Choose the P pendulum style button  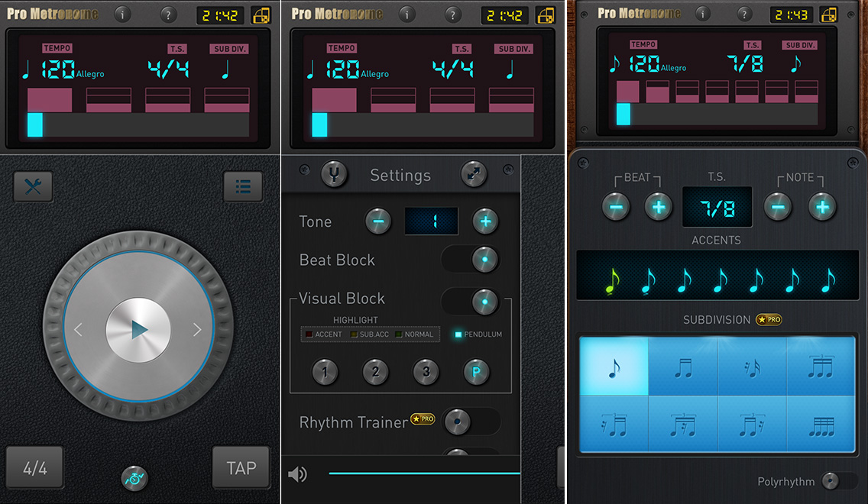(476, 372)
